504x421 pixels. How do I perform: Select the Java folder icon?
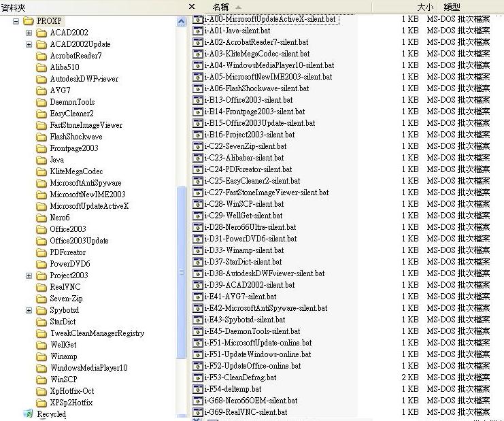pyautogui.click(x=41, y=161)
